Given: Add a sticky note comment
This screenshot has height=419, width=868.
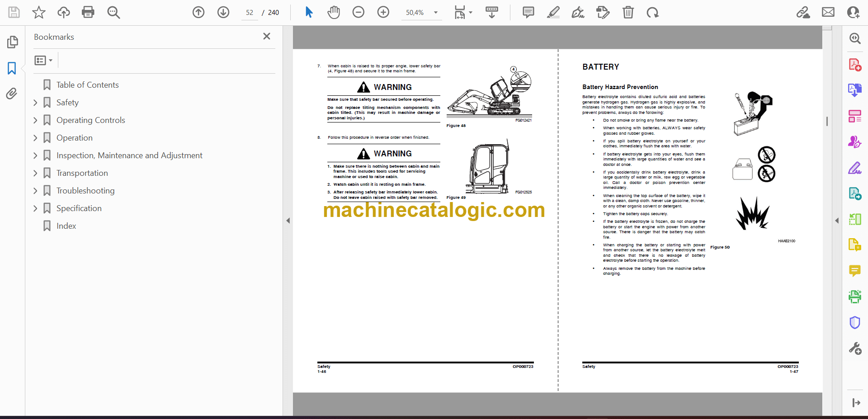Looking at the screenshot, I should point(528,12).
